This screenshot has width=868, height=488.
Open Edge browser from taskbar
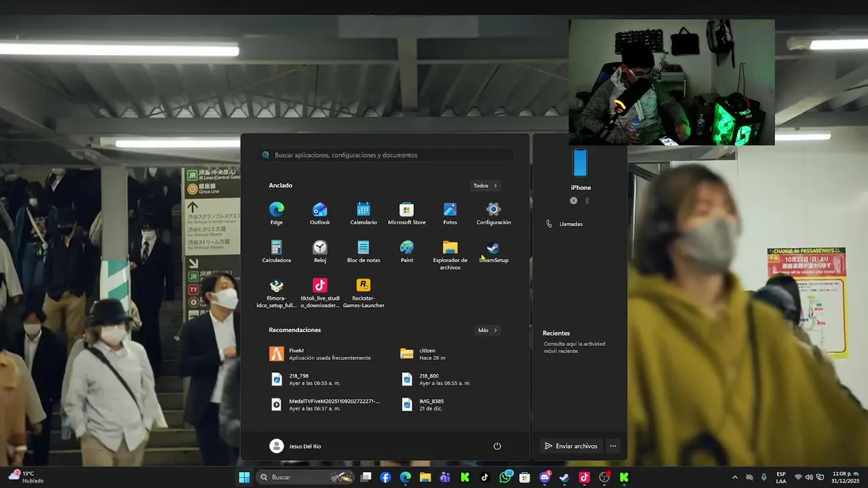tap(406, 477)
